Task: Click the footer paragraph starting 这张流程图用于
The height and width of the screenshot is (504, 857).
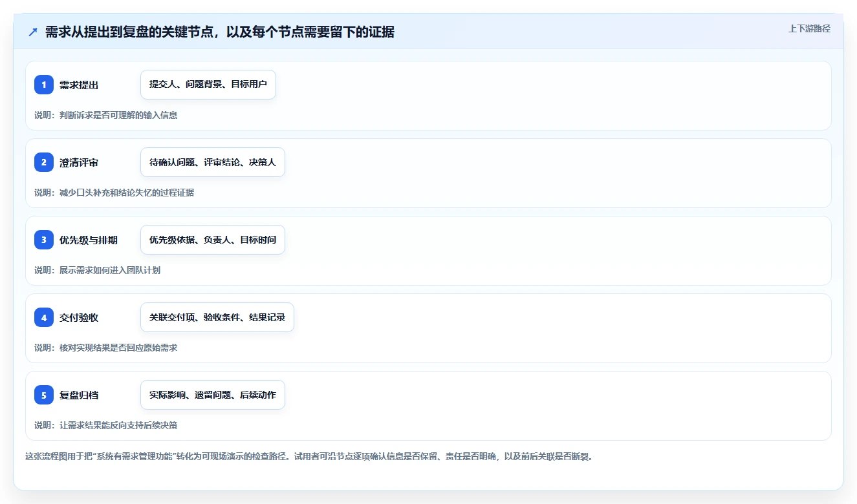Action: pyautogui.click(x=309, y=456)
